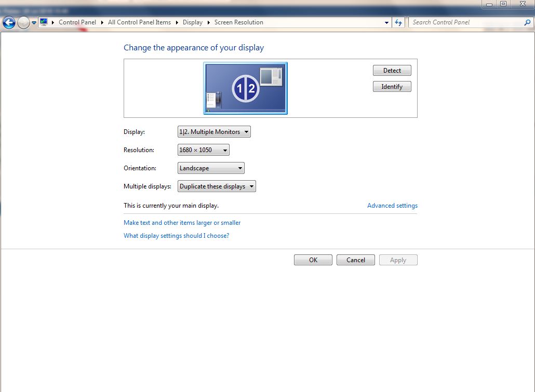The image size is (535, 392).
Task: Select Screen Resolution breadcrumb
Action: tap(238, 22)
